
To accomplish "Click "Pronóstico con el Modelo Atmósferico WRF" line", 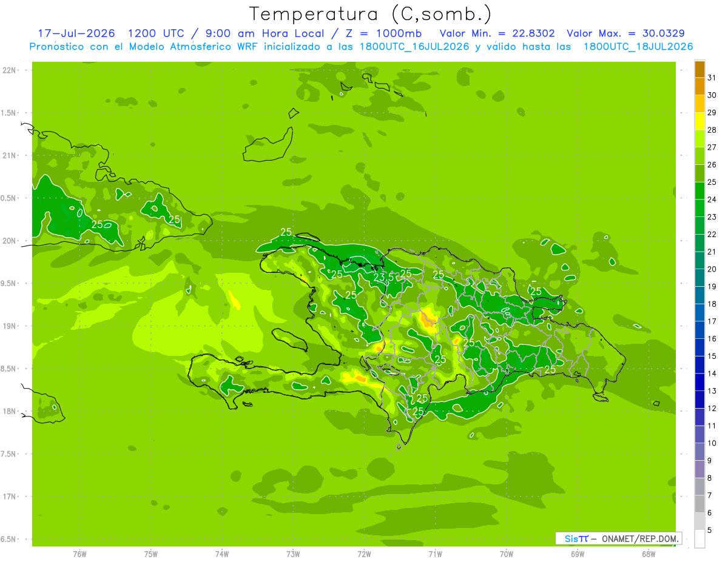I will pyautogui.click(x=144, y=47).
